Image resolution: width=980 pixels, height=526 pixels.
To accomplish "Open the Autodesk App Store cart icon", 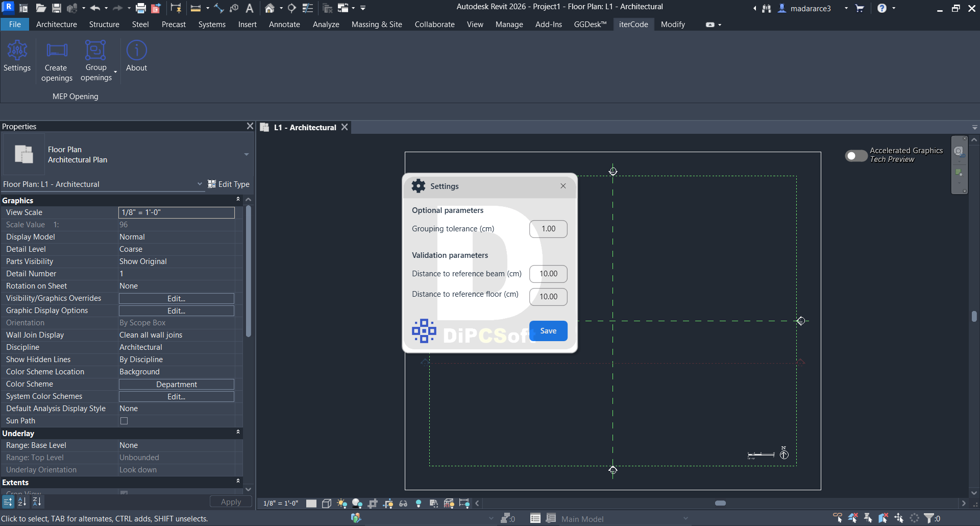I will click(x=860, y=8).
